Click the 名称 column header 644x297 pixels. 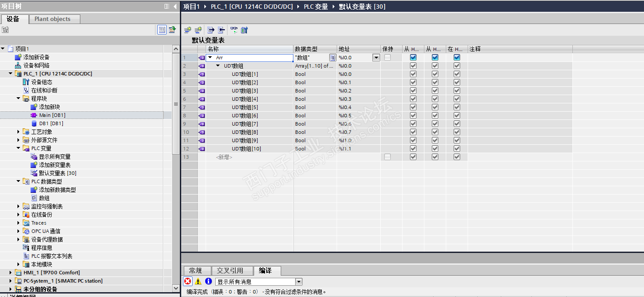[x=249, y=49]
